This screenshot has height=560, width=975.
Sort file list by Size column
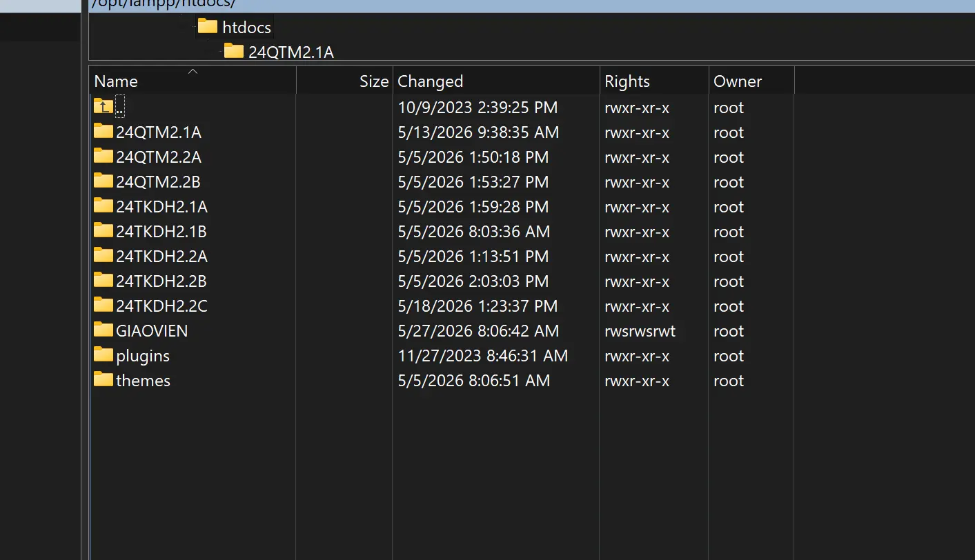[344, 81]
